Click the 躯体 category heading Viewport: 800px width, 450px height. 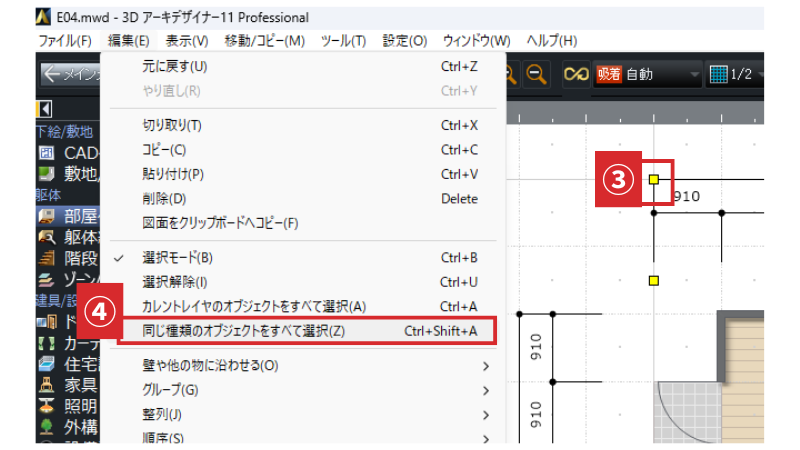click(48, 195)
